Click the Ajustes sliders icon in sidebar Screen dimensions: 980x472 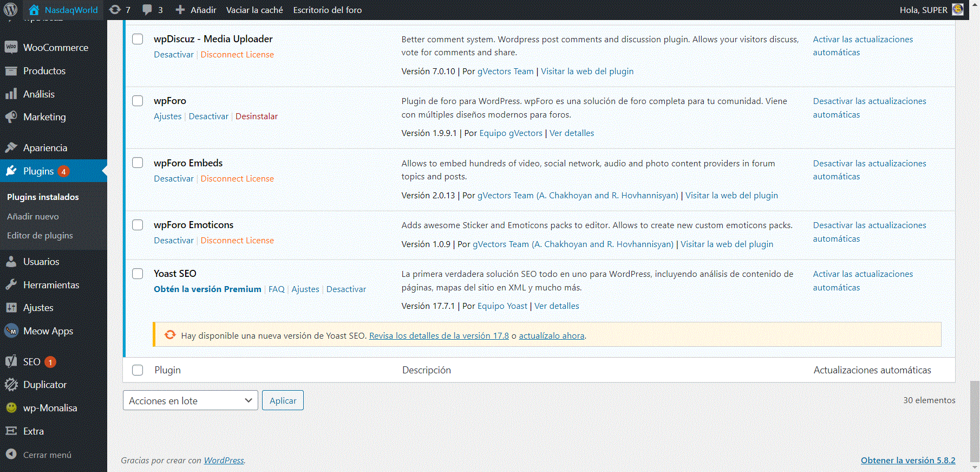pyautogui.click(x=11, y=307)
